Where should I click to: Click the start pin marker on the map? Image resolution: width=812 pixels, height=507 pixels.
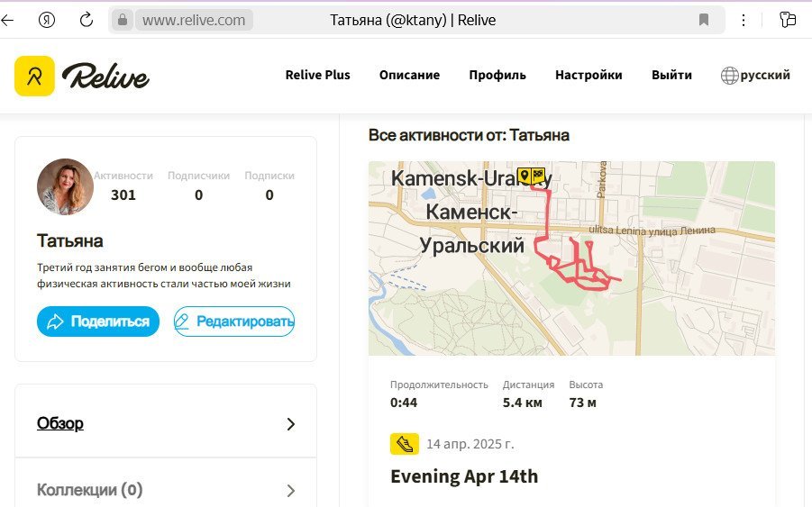click(x=525, y=176)
